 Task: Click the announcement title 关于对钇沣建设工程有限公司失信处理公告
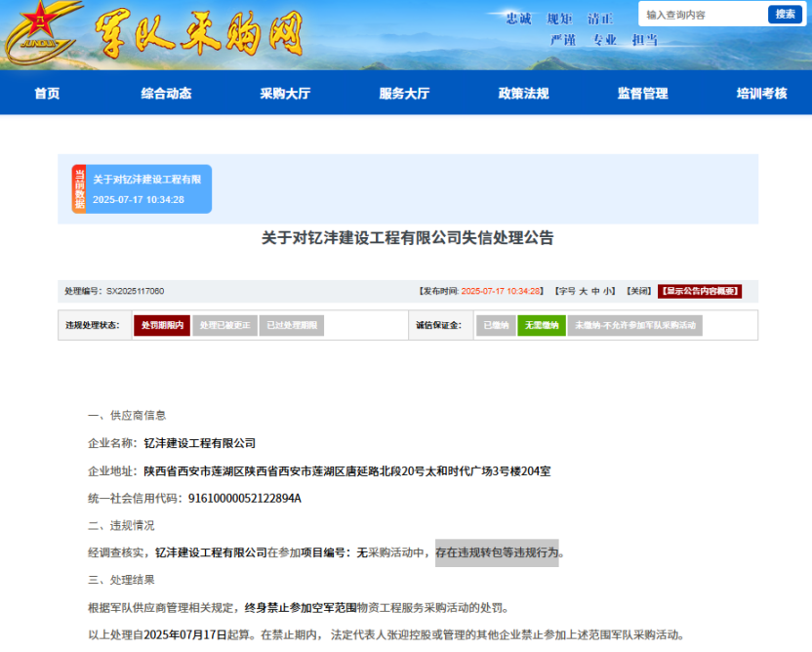[x=408, y=238]
